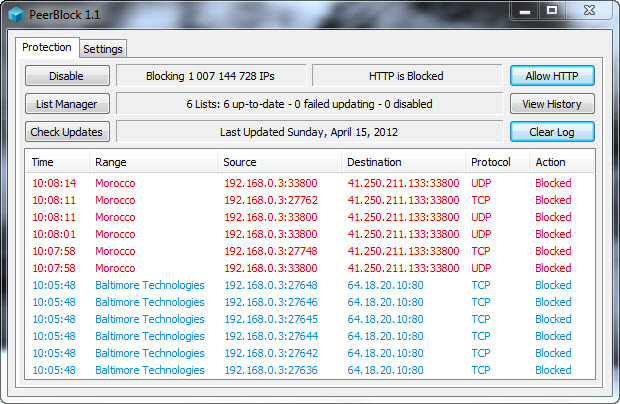This screenshot has width=620, height=404.
Task: Click the PeerBlock cube icon in title bar
Action: coord(16,15)
